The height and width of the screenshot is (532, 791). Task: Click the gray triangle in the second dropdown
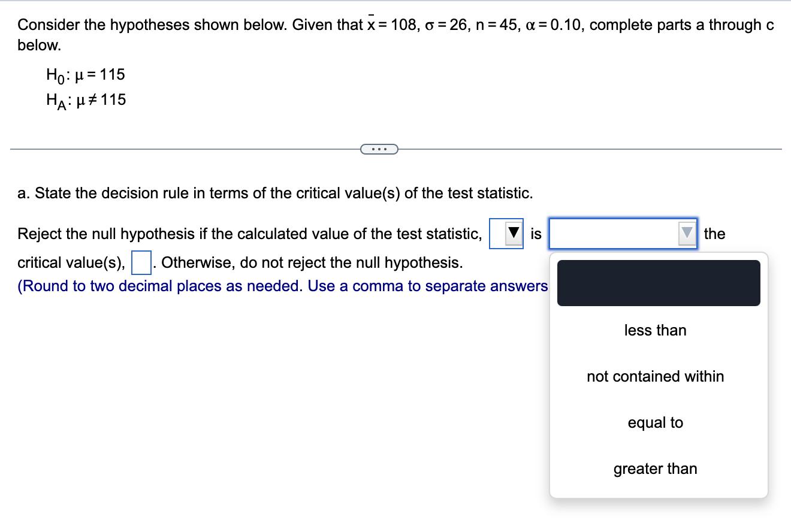click(x=685, y=234)
